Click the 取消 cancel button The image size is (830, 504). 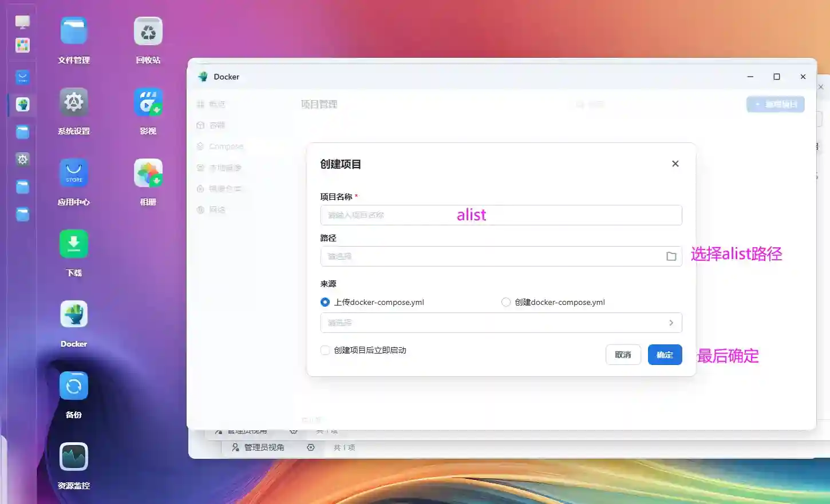coord(623,355)
